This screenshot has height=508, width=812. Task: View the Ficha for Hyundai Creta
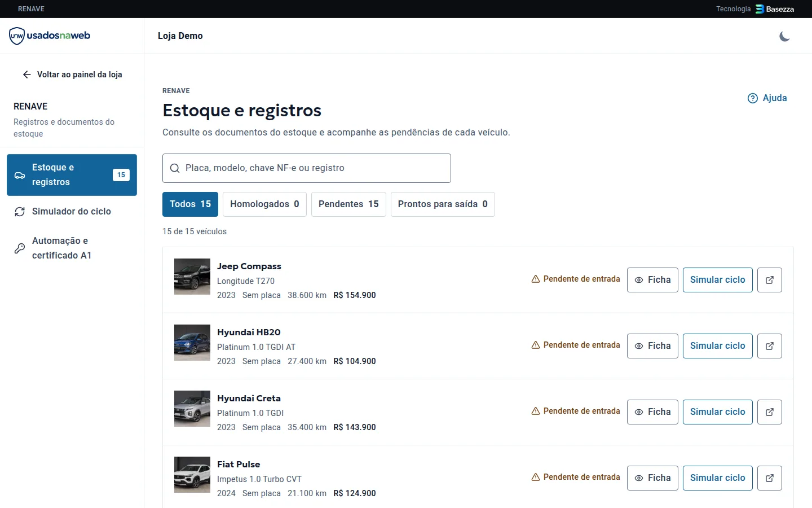[652, 412]
